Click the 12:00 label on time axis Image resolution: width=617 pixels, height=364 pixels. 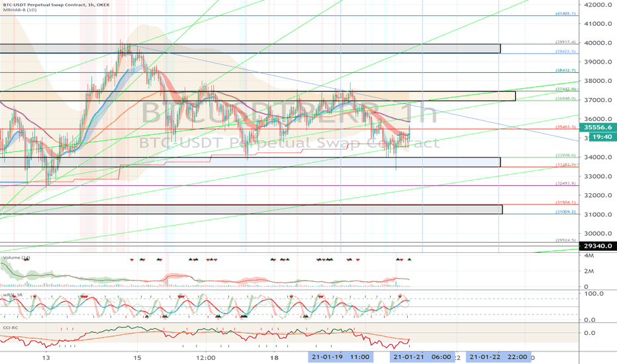coord(206,357)
